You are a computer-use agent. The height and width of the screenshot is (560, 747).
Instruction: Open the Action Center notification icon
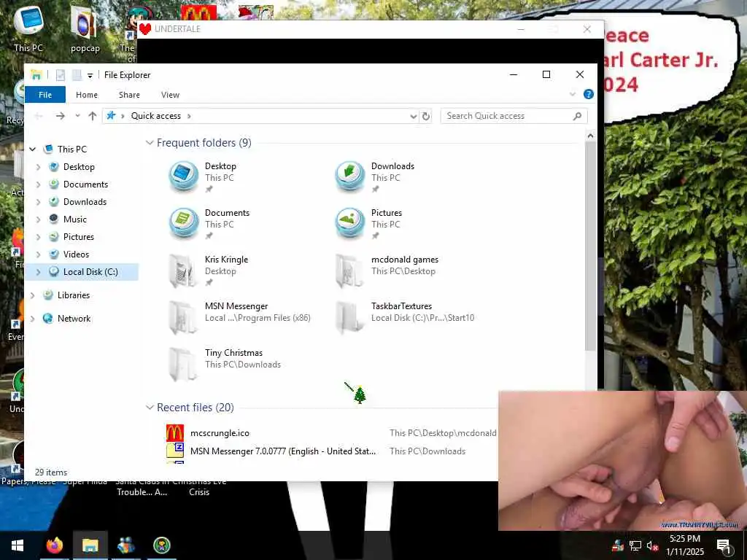pyautogui.click(x=724, y=545)
